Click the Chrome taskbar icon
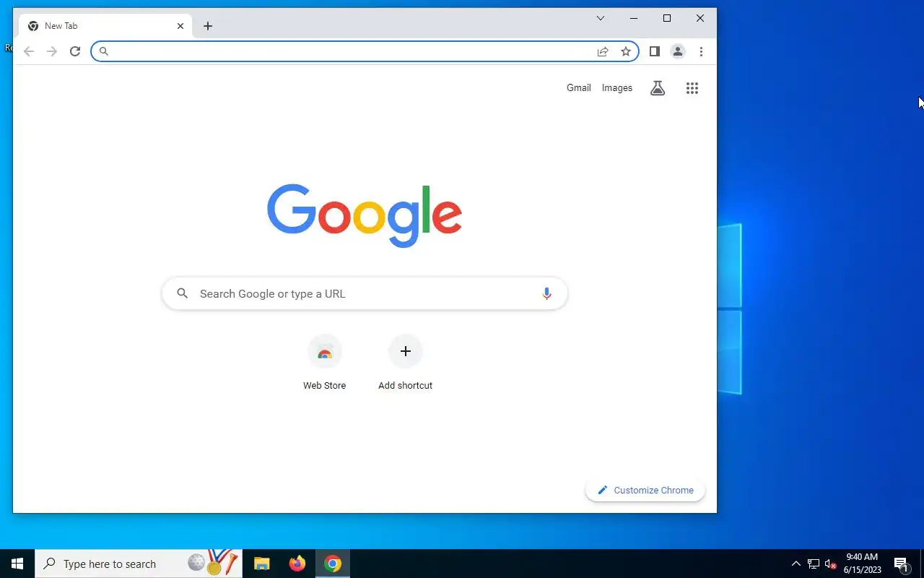The height and width of the screenshot is (578, 924). tap(333, 564)
